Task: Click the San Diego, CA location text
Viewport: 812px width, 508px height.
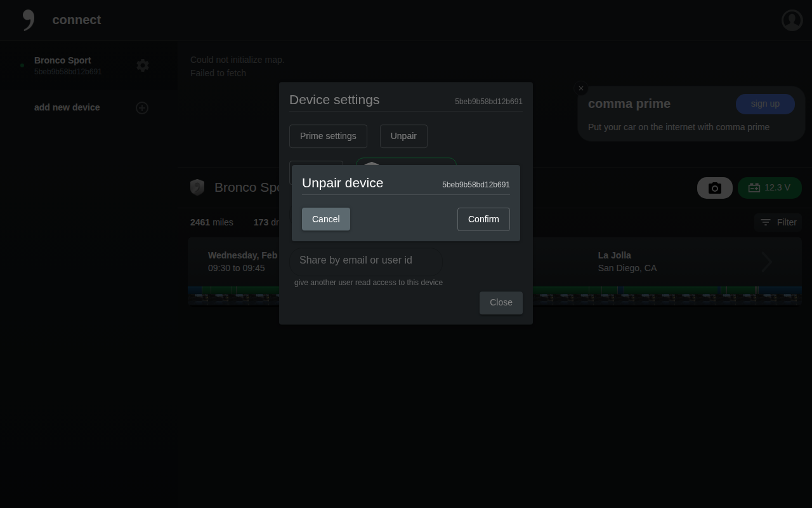Action: coord(627,268)
